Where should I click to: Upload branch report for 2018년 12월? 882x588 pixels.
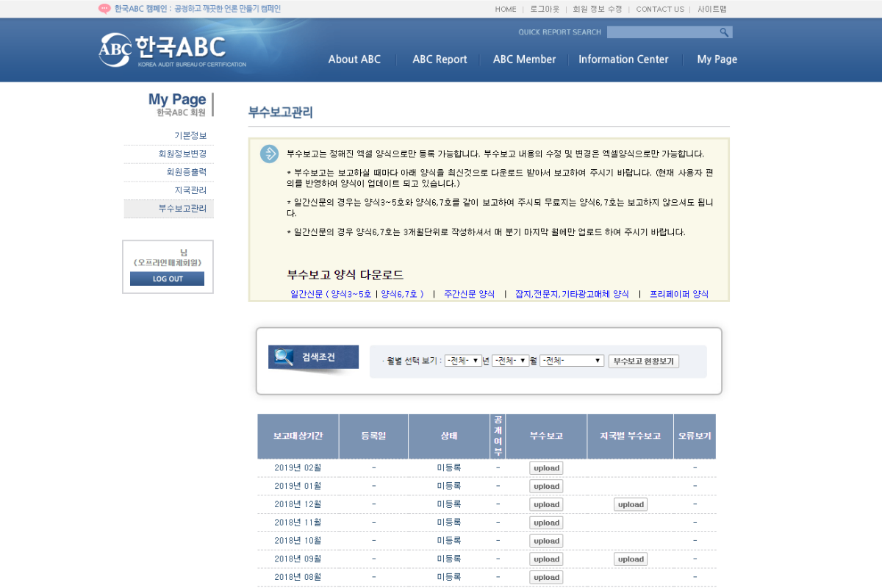pos(631,504)
